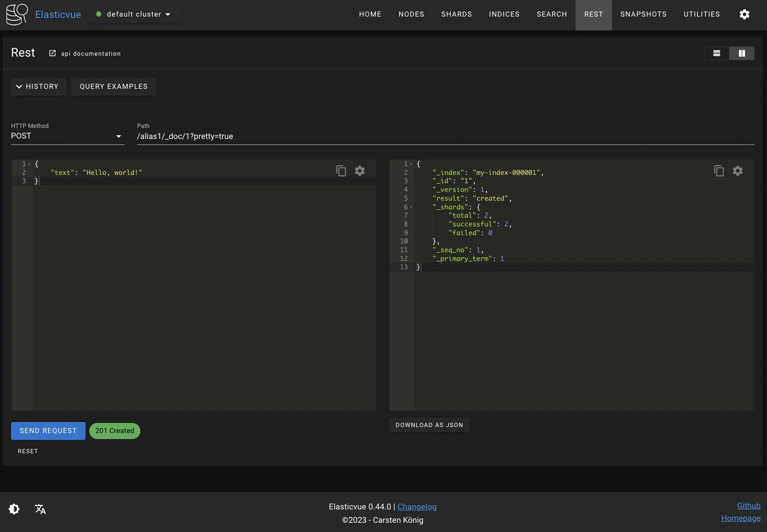Screen dimensions: 767x532
Task: Open the UTILITIES tab
Action: click(x=702, y=14)
